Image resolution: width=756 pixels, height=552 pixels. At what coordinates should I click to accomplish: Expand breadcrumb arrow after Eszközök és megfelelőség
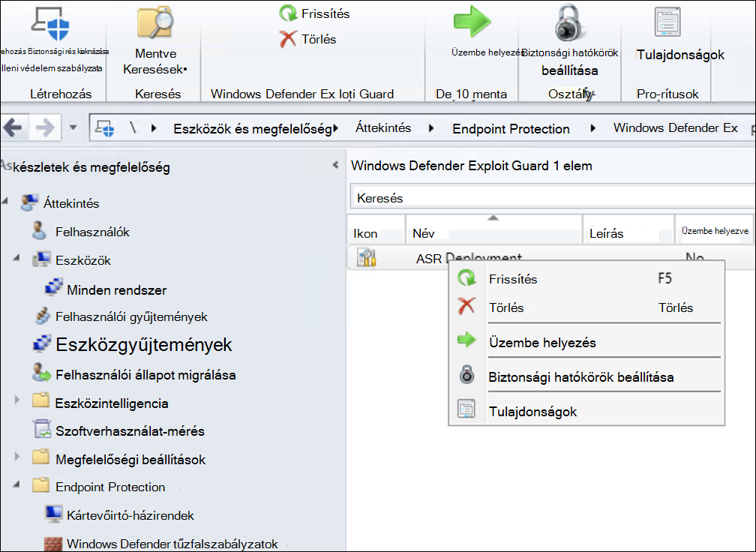coord(336,128)
